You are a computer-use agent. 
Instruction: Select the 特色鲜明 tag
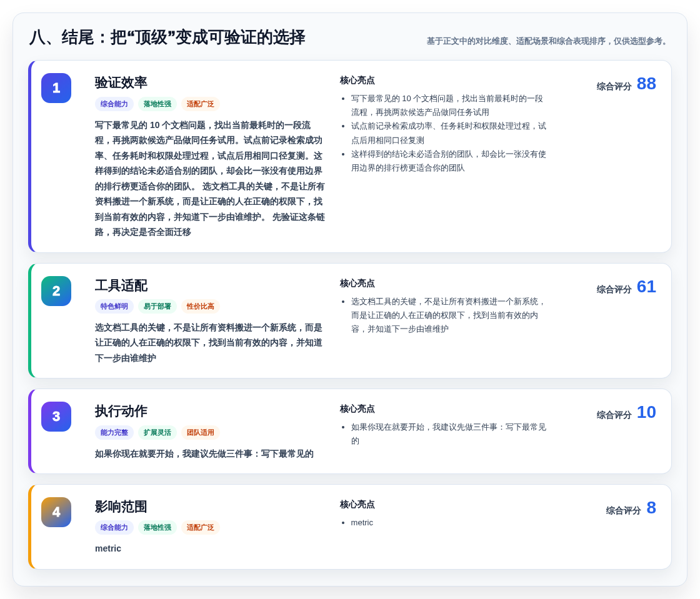pyautogui.click(x=114, y=307)
